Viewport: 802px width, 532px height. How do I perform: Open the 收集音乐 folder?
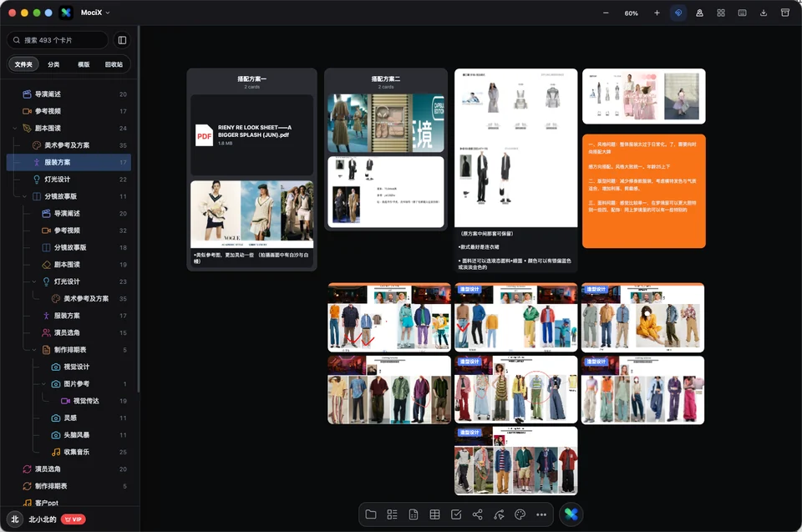pyautogui.click(x=69, y=452)
